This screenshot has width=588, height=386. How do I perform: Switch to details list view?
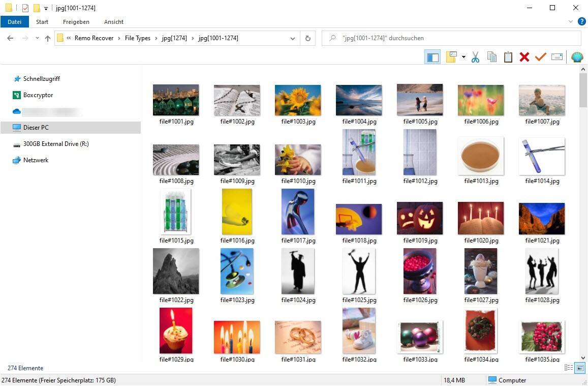pyautogui.click(x=569, y=368)
